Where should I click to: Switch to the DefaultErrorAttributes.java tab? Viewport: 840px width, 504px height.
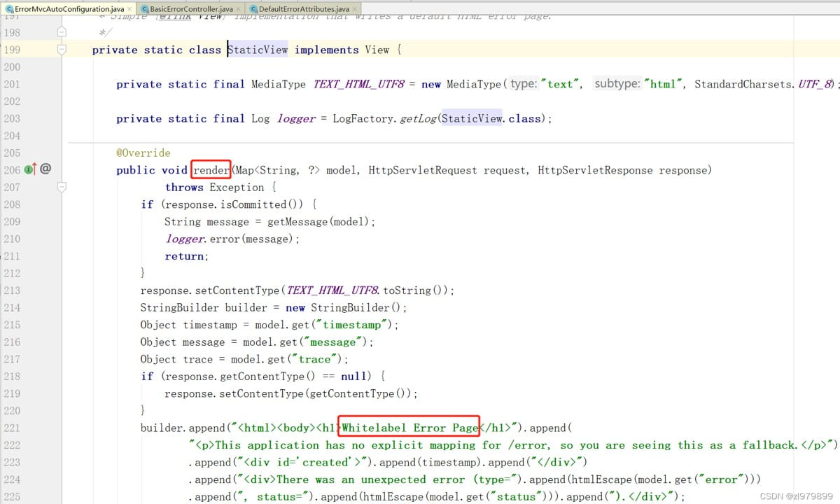pyautogui.click(x=303, y=8)
